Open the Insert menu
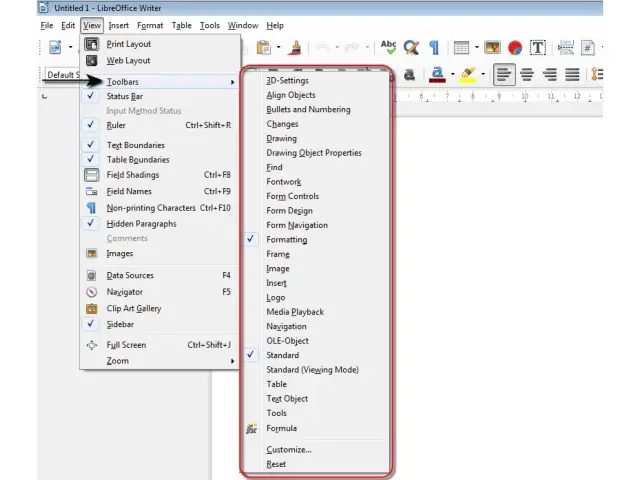640x480 pixels. point(119,25)
